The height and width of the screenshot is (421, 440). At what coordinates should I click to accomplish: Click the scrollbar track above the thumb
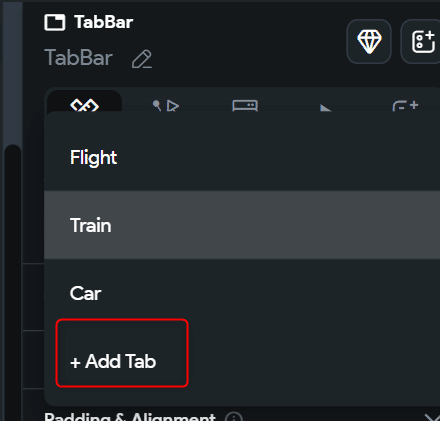(13, 73)
